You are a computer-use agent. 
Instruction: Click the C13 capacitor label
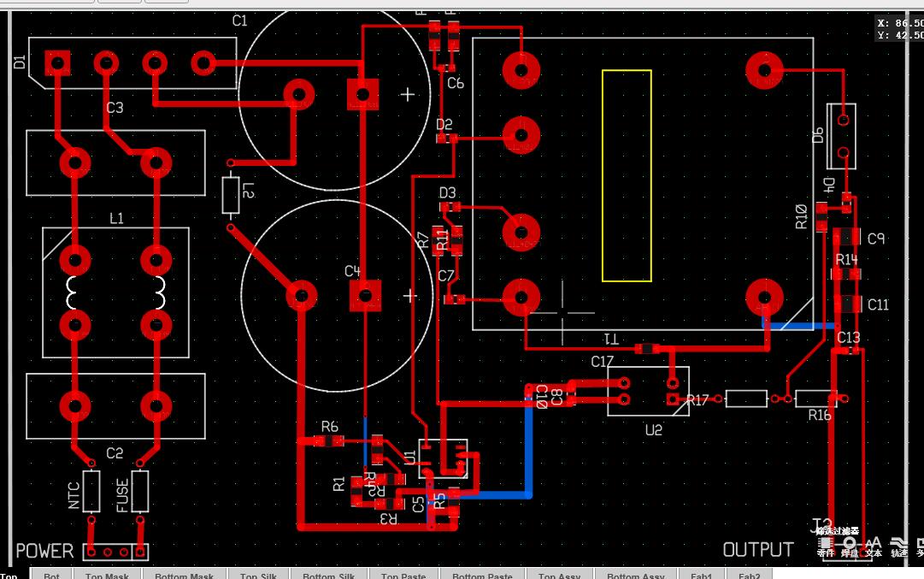pyautogui.click(x=849, y=337)
